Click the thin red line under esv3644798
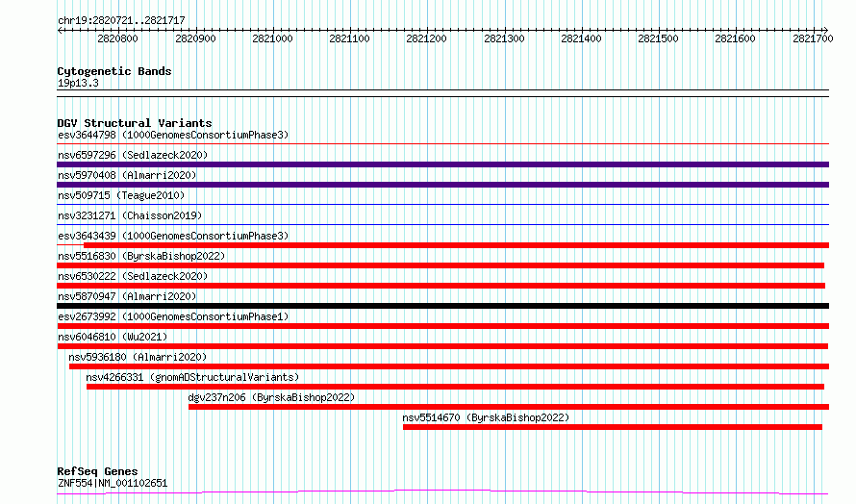The width and height of the screenshot is (856, 504). [x=442, y=144]
